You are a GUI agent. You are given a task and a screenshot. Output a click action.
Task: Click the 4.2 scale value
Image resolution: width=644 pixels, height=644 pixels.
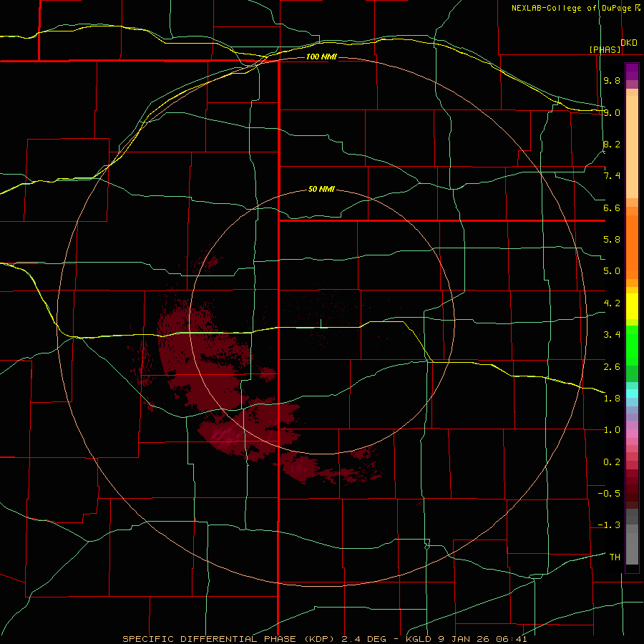click(x=612, y=303)
